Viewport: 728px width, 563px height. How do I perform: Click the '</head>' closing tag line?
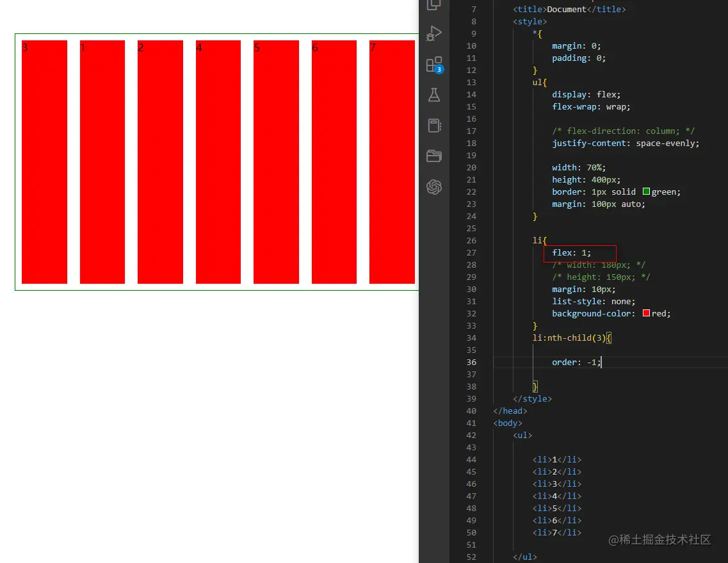click(510, 411)
